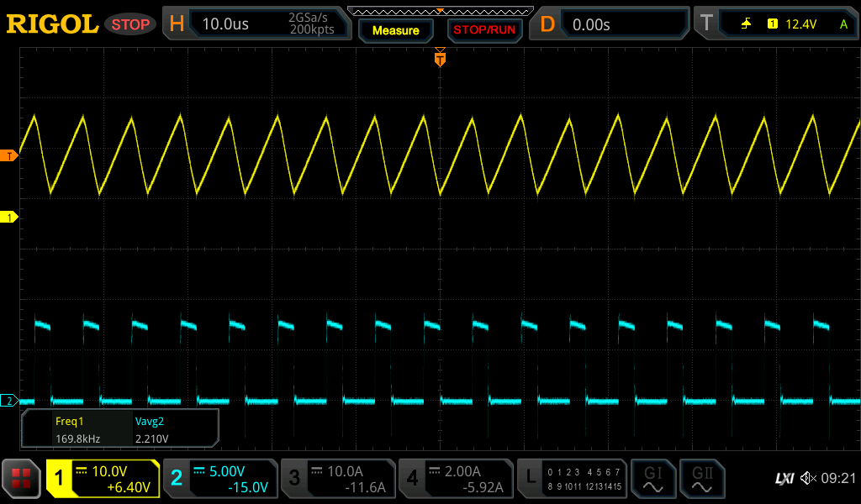This screenshot has height=504, width=861.
Task: Click the LXI network status icon
Action: [x=784, y=479]
